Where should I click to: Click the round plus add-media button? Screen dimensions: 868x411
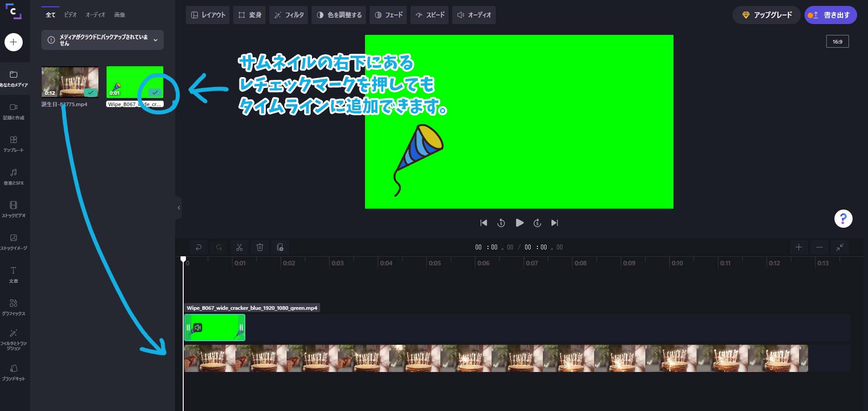click(14, 42)
